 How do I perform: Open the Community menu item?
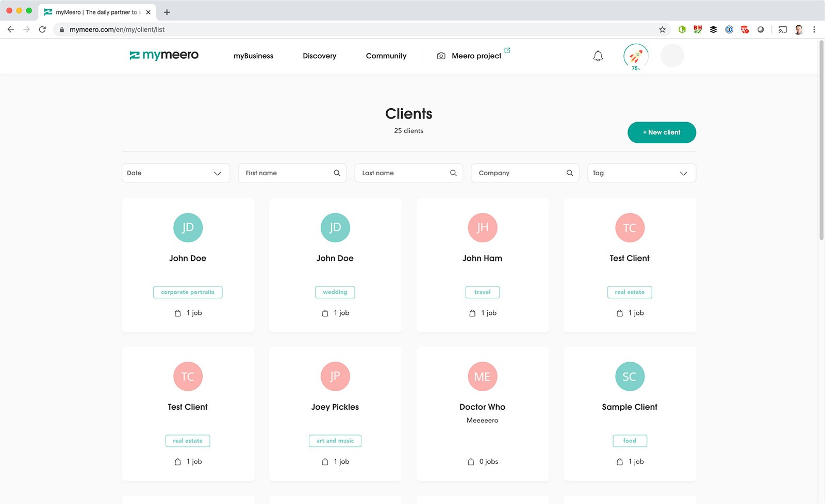coord(386,56)
